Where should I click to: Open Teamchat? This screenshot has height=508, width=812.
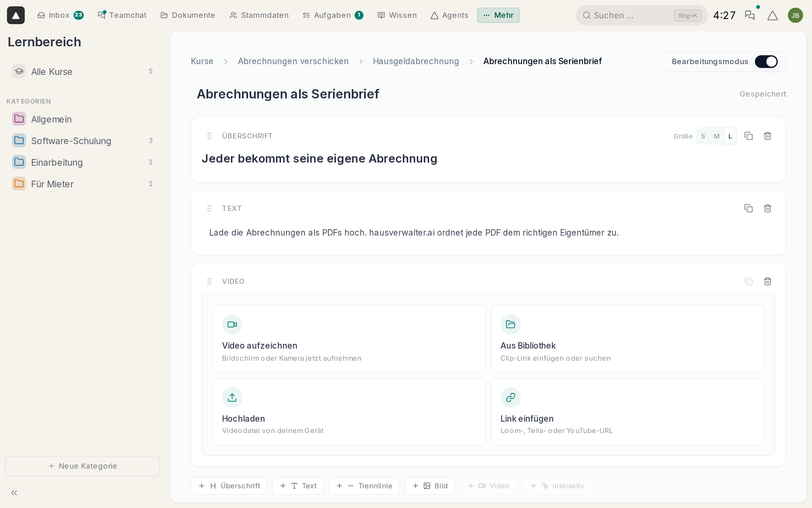click(122, 15)
